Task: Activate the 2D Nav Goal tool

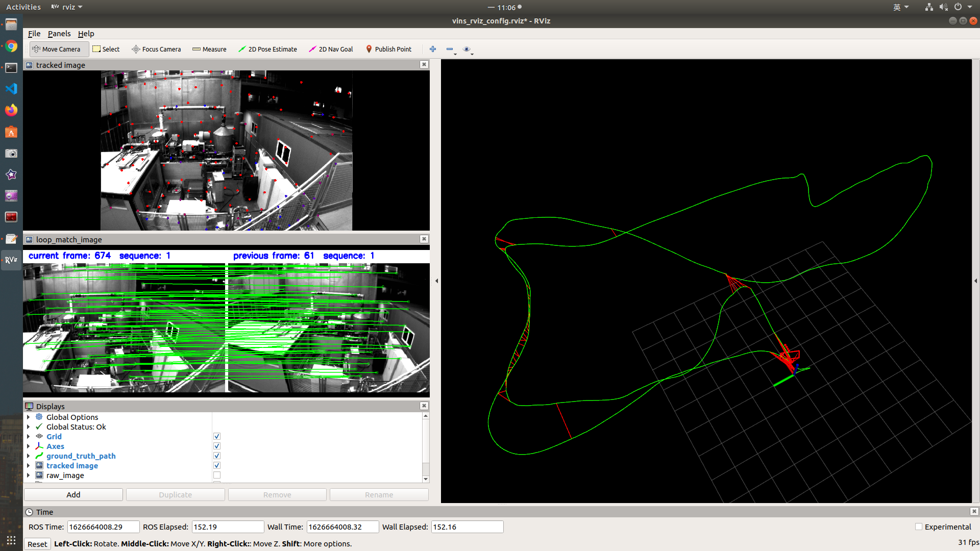Action: coord(331,49)
